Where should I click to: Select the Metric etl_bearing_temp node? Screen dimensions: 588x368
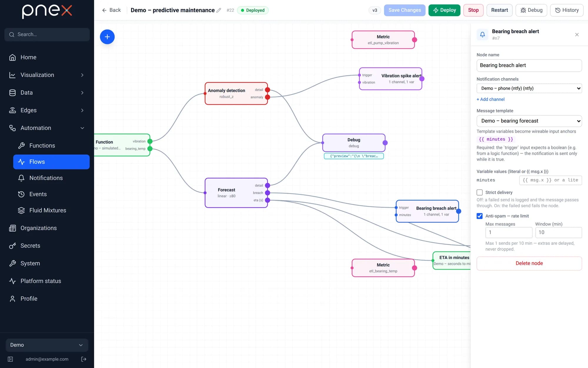coord(383,268)
